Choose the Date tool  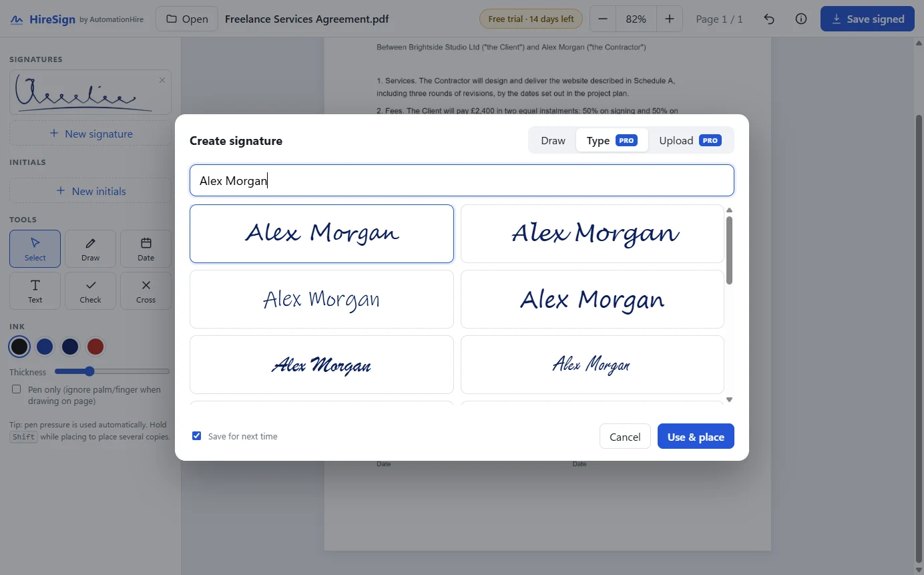(146, 248)
